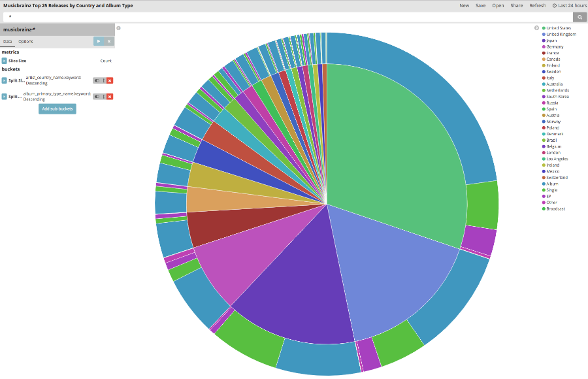The image size is (588, 379).
Task: Open the Last 24 hours time picker
Action: click(x=569, y=5)
